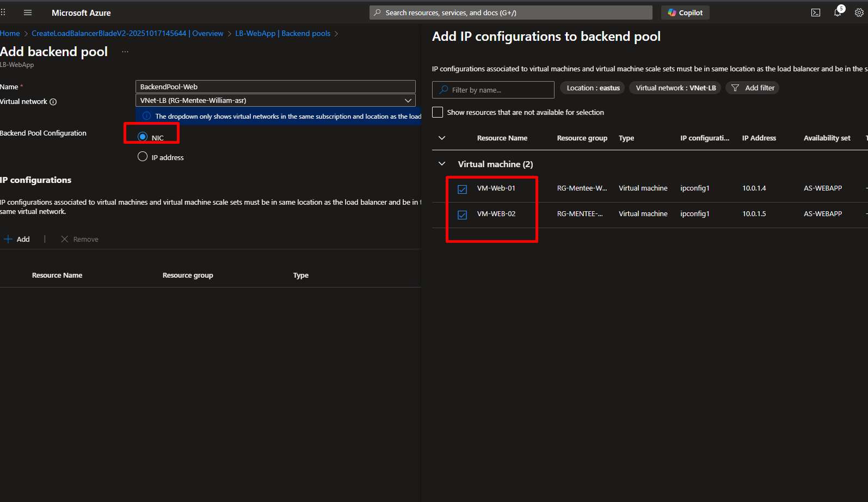Click the Virtual network info icon

tap(53, 102)
